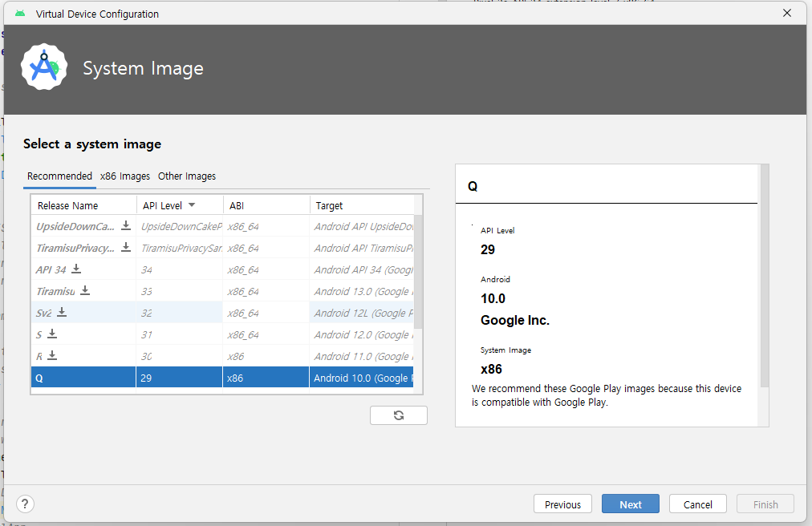Click the Android API UpsideDown target cell
Screen dimensions: 812x526
click(362, 226)
